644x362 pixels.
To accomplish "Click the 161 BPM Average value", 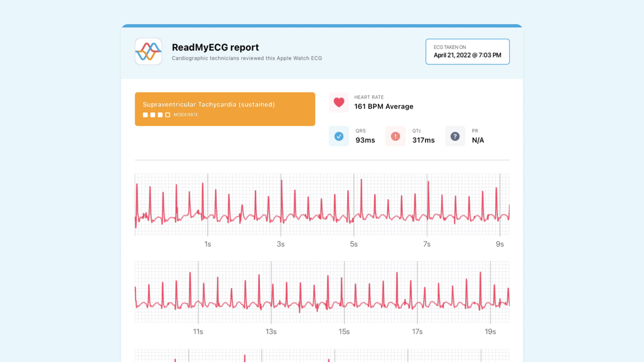I will [x=384, y=106].
